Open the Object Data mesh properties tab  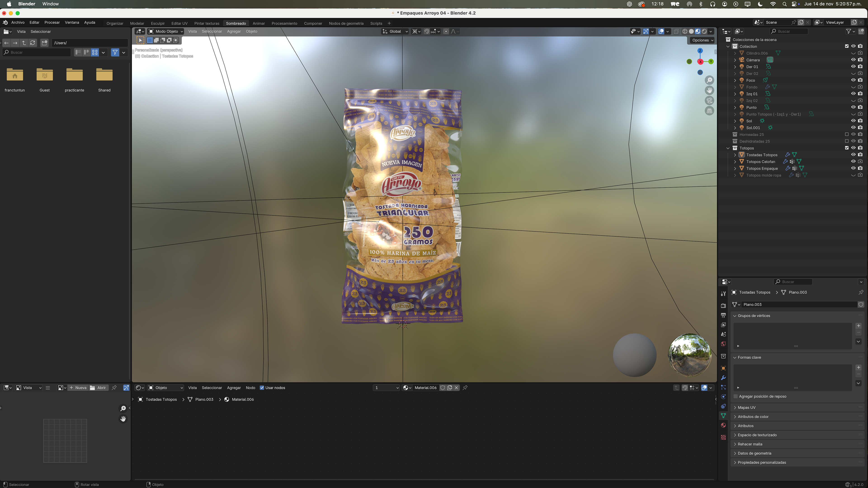point(723,416)
